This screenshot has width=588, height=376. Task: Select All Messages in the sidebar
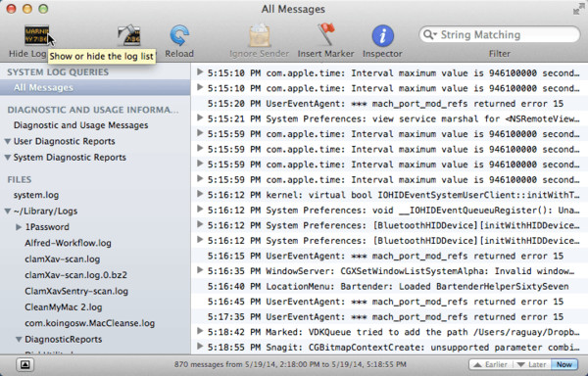95,87
